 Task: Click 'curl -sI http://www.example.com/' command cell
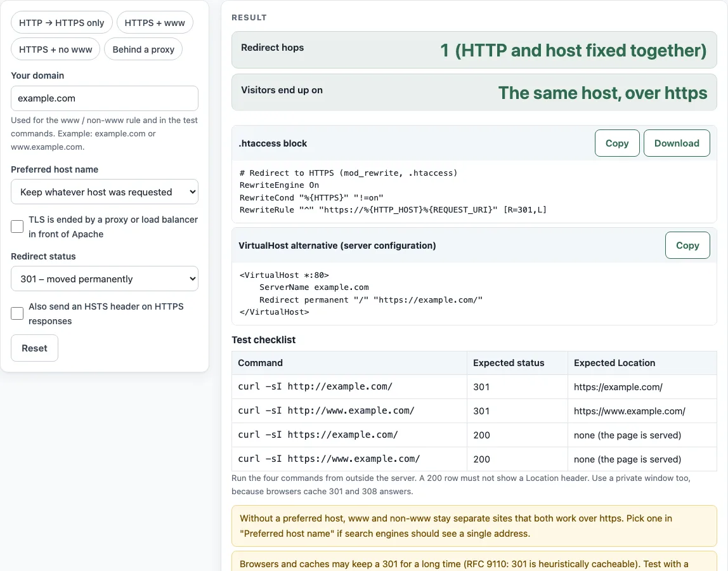click(x=349, y=410)
